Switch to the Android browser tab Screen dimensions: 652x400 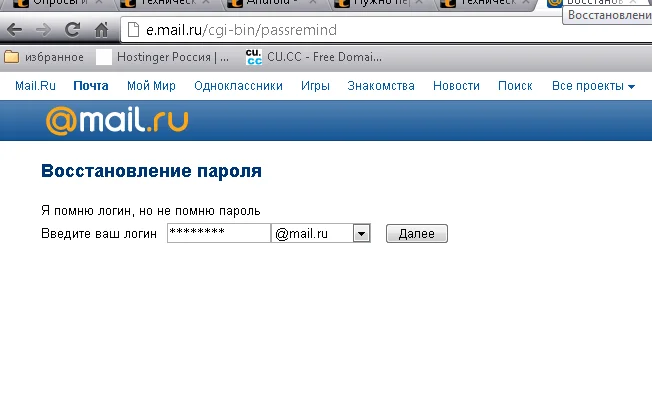272,3
